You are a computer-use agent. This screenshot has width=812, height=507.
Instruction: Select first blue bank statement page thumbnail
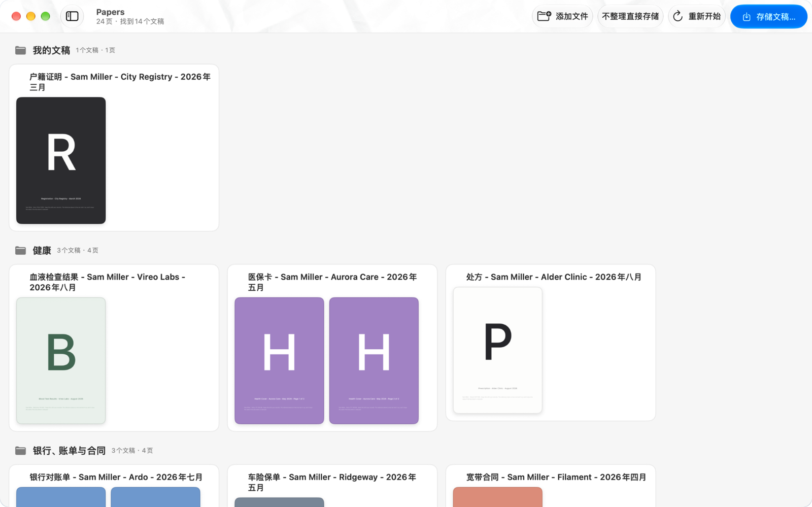61,497
